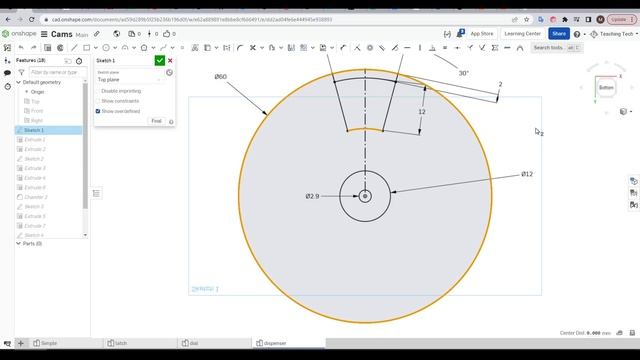Click the Undo arrow in toolbar

tap(21, 48)
